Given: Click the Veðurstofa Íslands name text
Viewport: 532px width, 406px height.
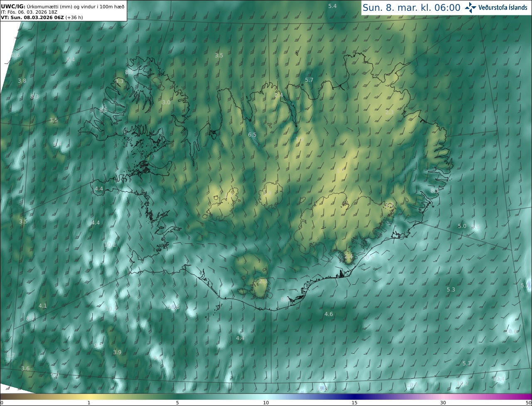Looking at the screenshot, I should [502, 7].
